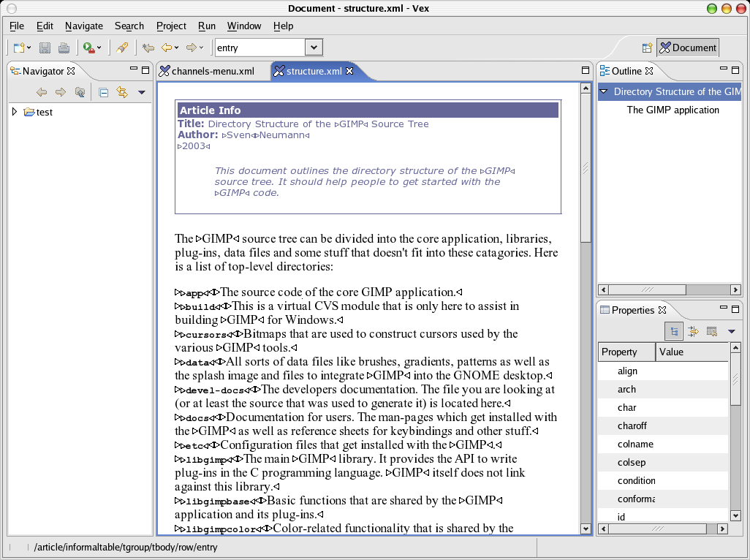Open the Window menu
Screen dimensions: 750x560
click(x=244, y=26)
